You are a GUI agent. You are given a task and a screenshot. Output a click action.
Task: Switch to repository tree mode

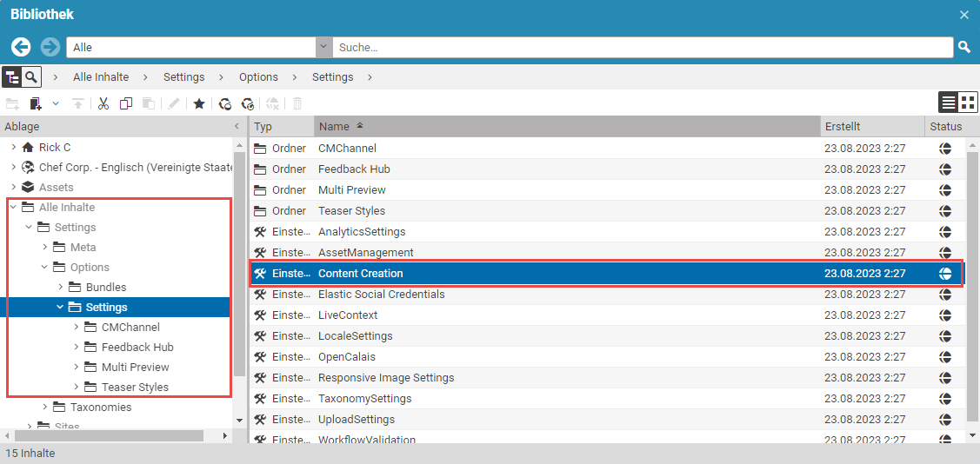pos(12,77)
